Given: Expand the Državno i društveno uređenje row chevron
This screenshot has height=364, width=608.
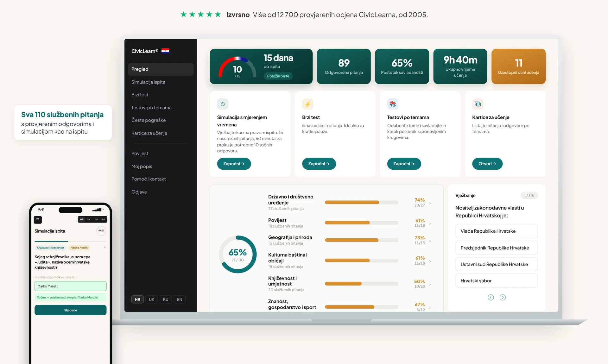Looking at the screenshot, I should tap(430, 203).
